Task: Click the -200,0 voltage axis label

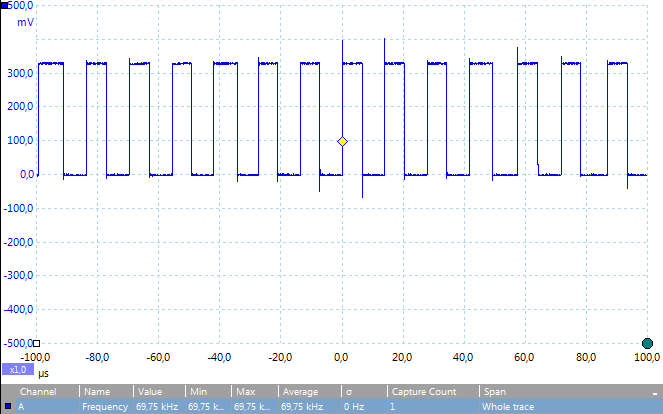Action: pyautogui.click(x=18, y=242)
